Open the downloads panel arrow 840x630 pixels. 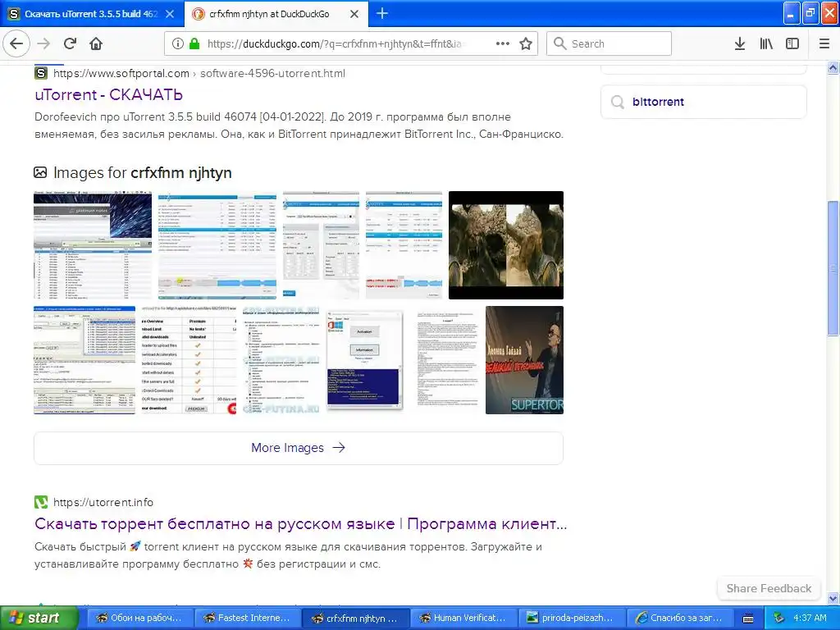(740, 43)
